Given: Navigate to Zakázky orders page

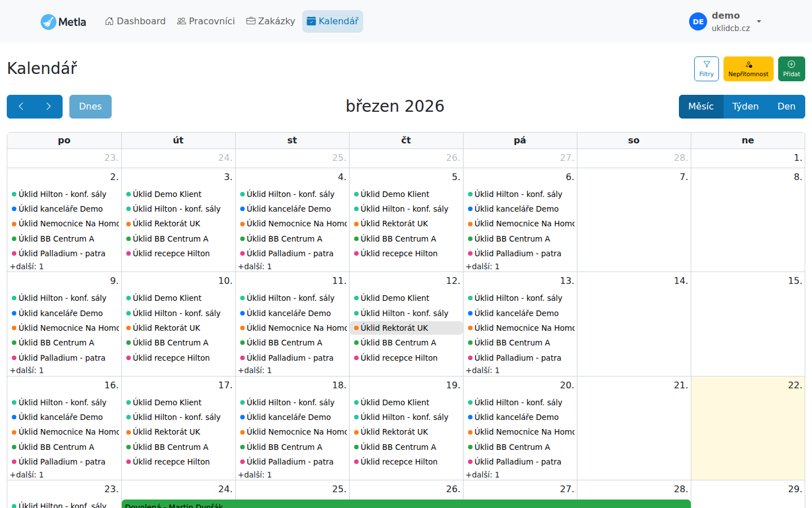Looking at the screenshot, I should coord(271,21).
